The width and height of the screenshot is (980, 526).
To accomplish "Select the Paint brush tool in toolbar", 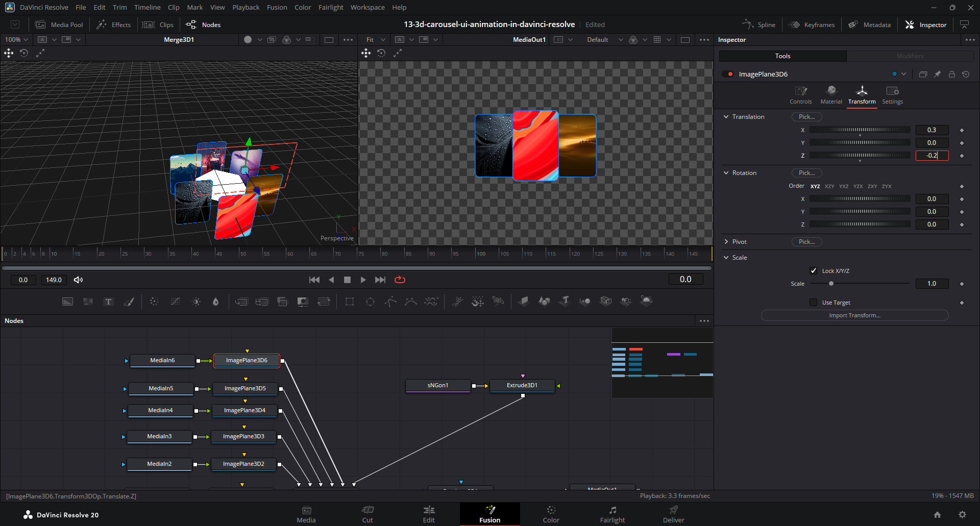I will (x=129, y=302).
